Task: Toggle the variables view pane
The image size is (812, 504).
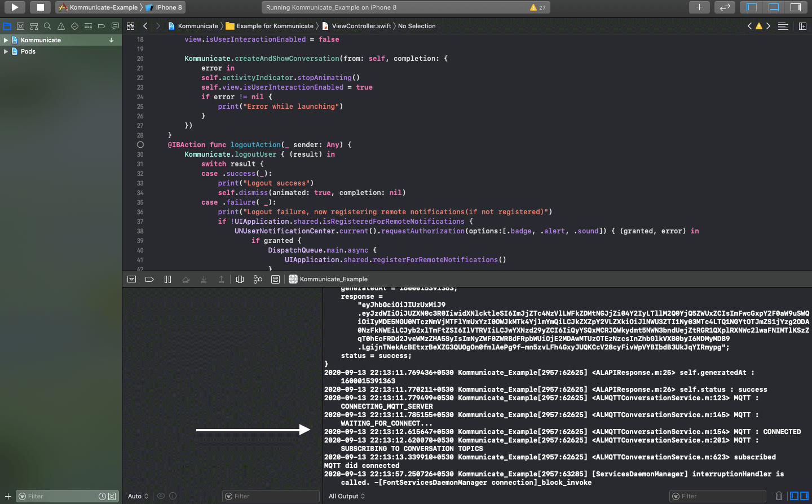Action: pos(795,496)
